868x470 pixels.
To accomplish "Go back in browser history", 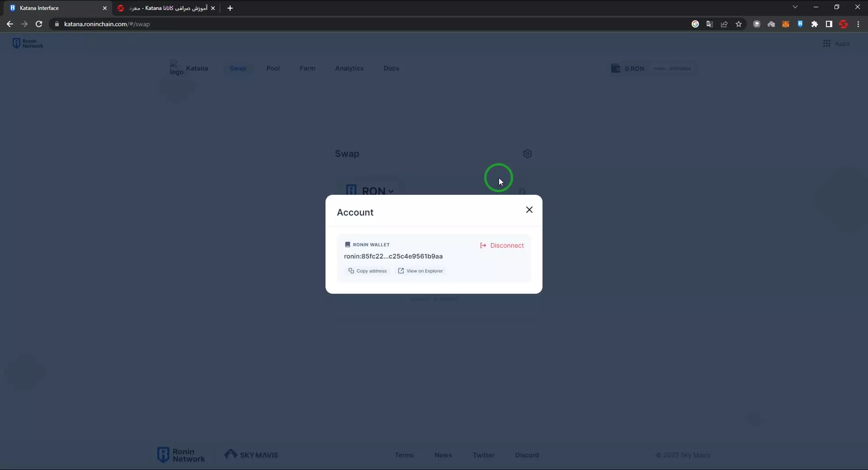I will (x=10, y=24).
